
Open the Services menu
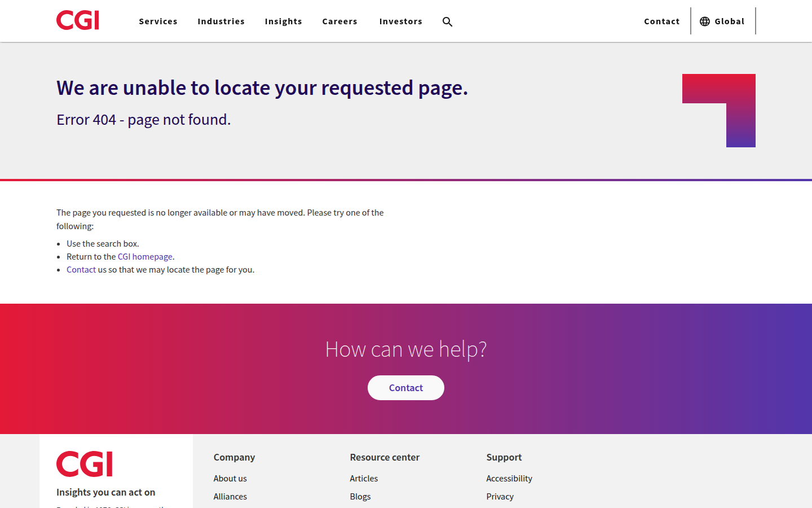[158, 21]
